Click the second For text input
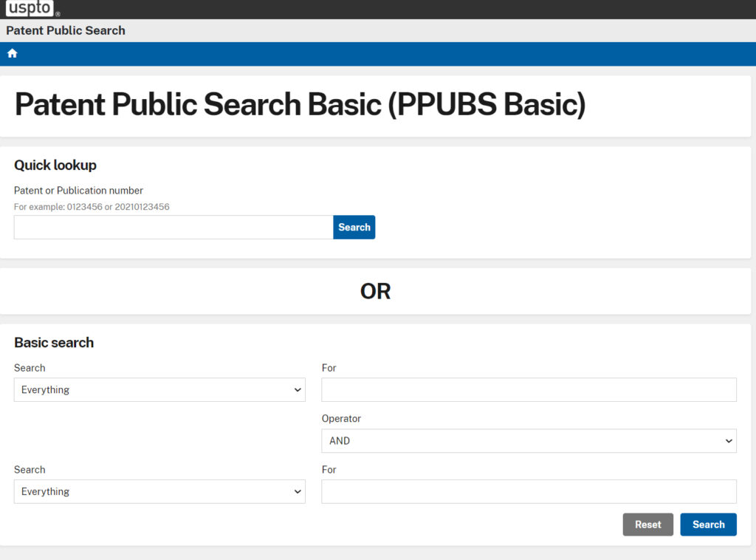756x560 pixels. pyautogui.click(x=529, y=492)
